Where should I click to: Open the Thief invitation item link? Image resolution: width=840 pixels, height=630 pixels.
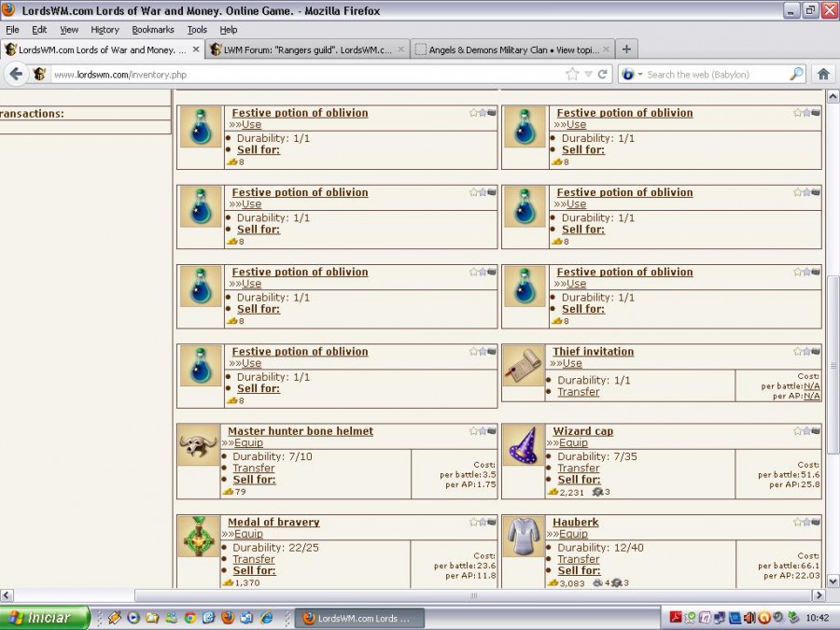593,352
